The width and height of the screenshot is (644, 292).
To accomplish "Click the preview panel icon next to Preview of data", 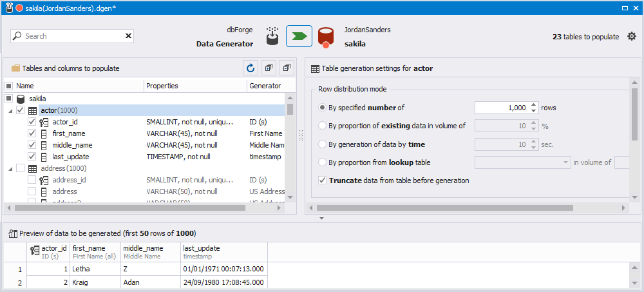I will 13,233.
